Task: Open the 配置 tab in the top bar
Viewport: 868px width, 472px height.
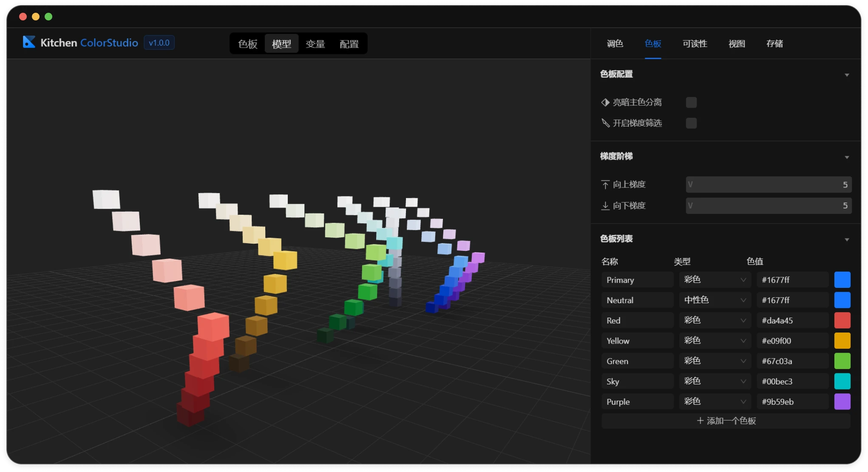Action: 349,44
